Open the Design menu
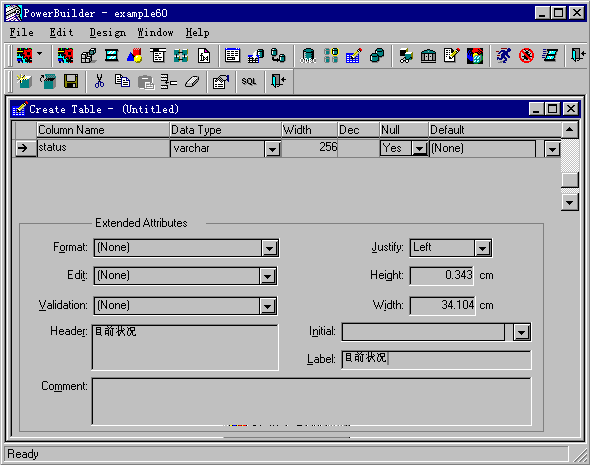 [x=108, y=33]
